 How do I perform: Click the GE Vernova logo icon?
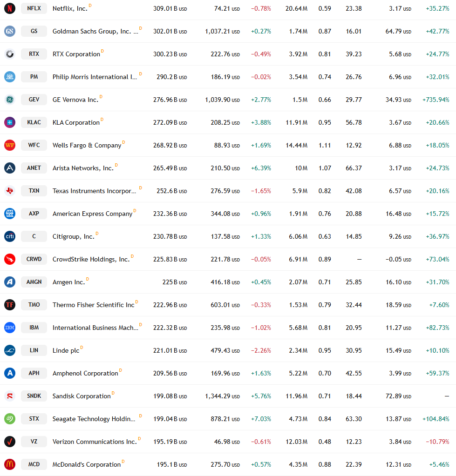coord(10,99)
